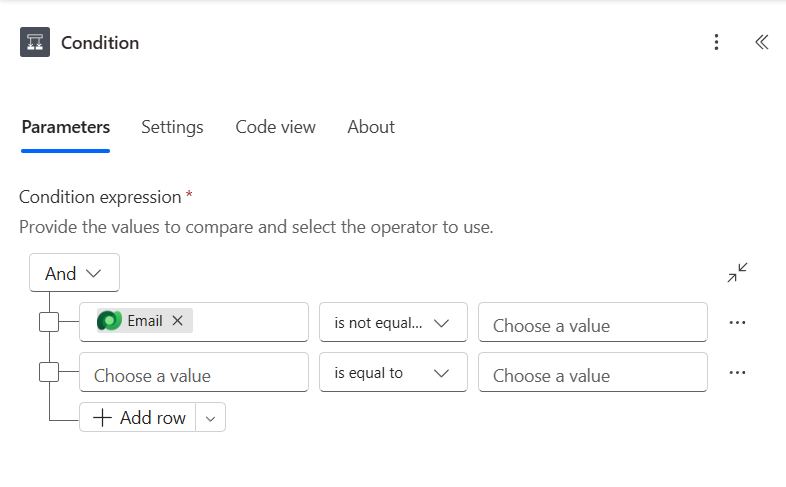Click the green Email token icon
Image resolution: width=786 pixels, height=487 pixels.
pyautogui.click(x=109, y=321)
